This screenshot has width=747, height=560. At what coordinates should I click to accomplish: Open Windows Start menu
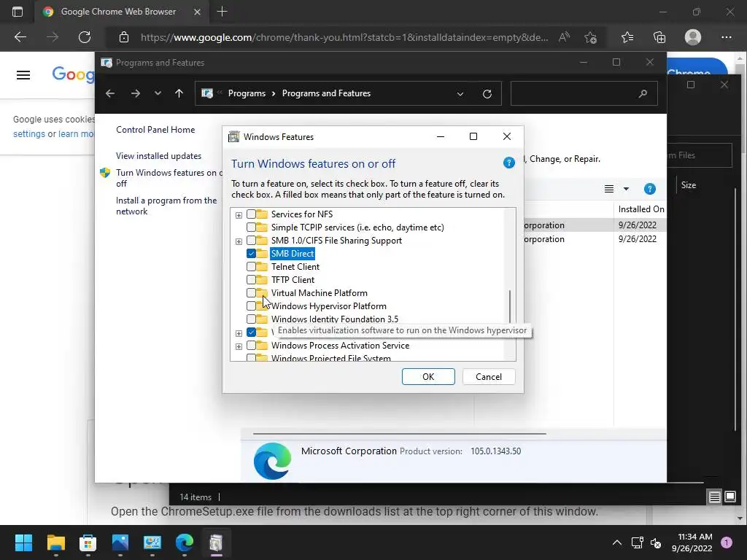[x=23, y=542]
